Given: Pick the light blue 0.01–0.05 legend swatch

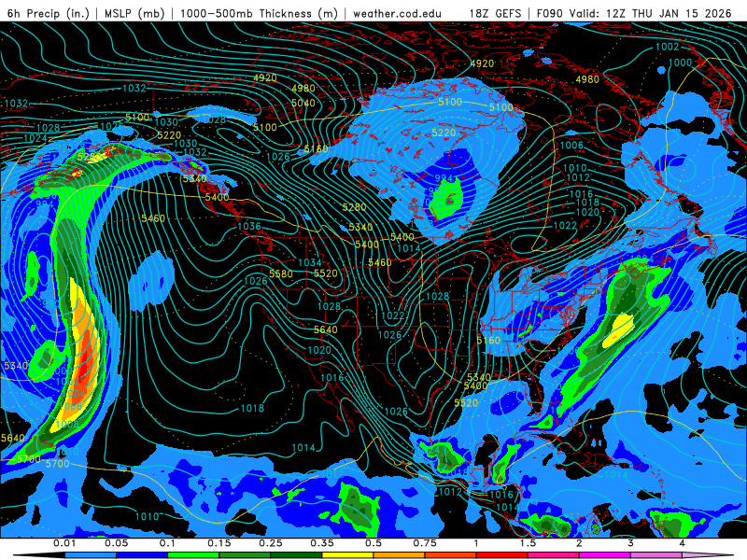Looking at the screenshot, I should [91, 555].
